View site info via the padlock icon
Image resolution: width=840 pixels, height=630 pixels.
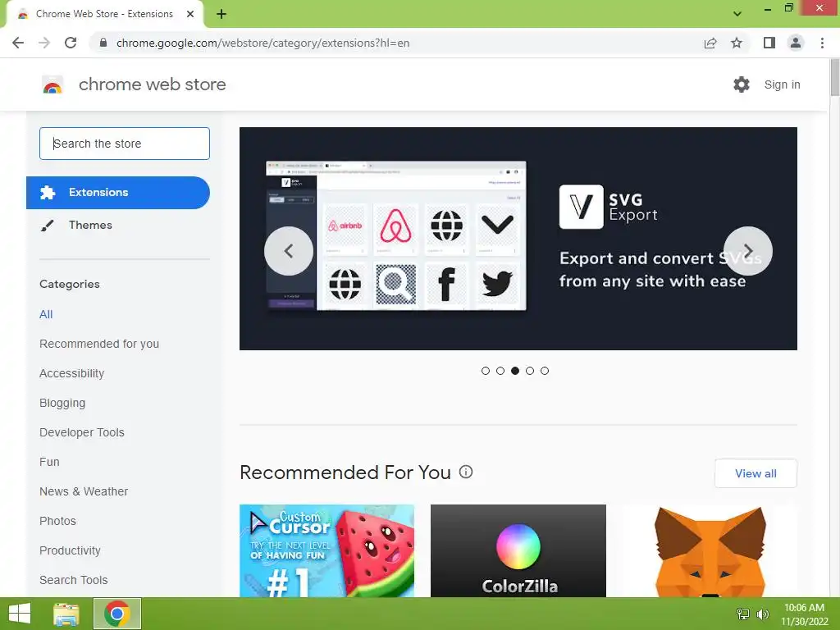click(103, 43)
